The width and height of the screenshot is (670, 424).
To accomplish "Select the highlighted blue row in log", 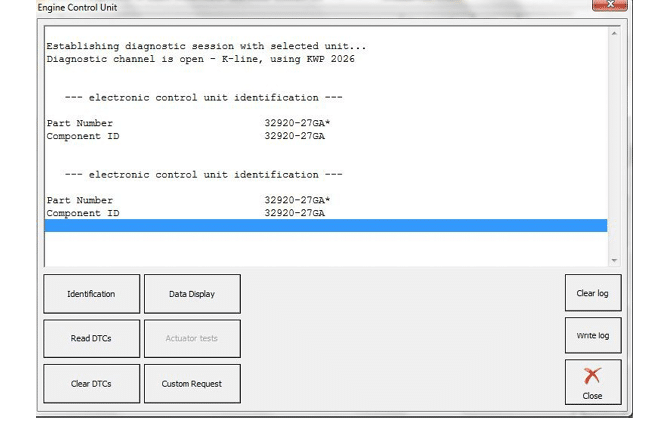I will (325, 226).
